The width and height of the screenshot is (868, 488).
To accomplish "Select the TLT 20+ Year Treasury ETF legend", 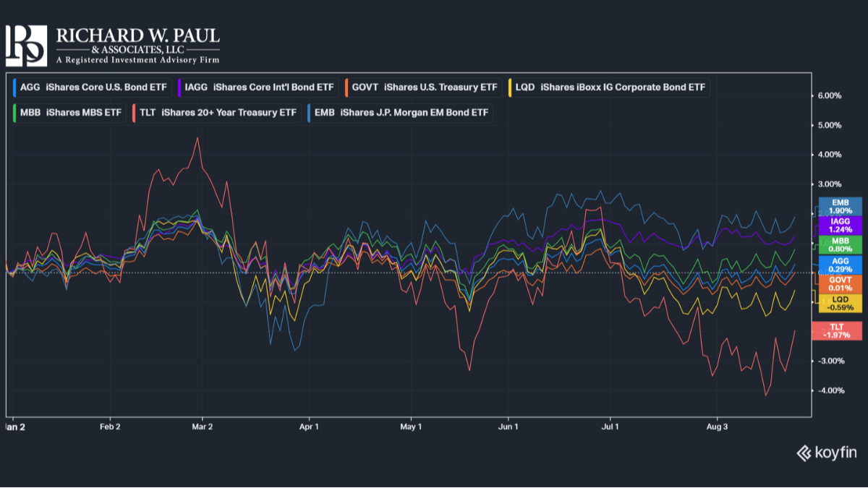I will (216, 113).
